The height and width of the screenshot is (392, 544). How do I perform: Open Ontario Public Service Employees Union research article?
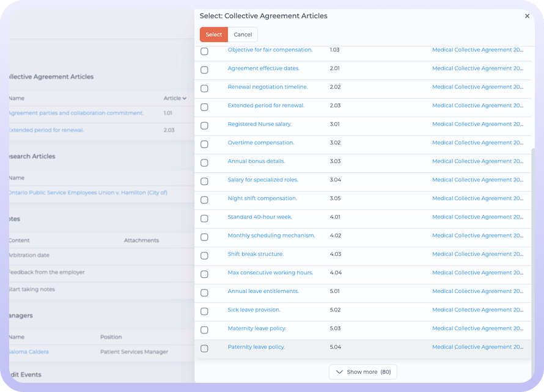(87, 192)
